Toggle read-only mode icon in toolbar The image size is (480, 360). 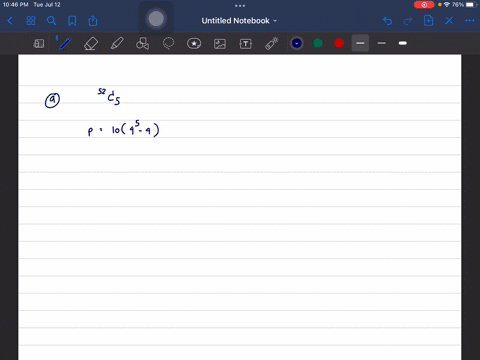[39, 44]
